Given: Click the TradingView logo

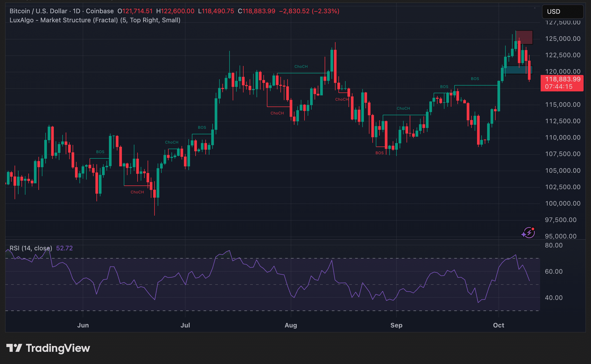Looking at the screenshot, I should click(x=48, y=348).
